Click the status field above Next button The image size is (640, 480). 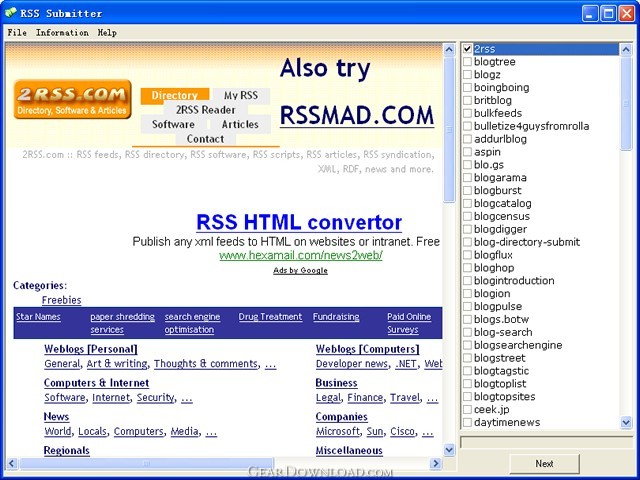click(546, 442)
